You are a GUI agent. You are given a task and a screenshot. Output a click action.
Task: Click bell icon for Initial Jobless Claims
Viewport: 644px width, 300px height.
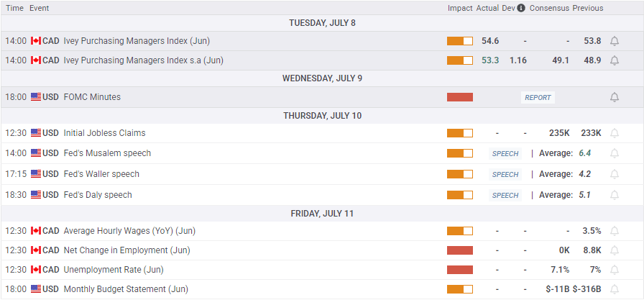click(x=615, y=133)
